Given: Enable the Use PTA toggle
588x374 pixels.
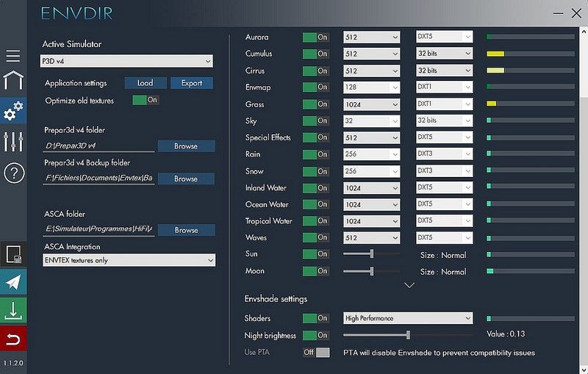Looking at the screenshot, I should pos(316,353).
